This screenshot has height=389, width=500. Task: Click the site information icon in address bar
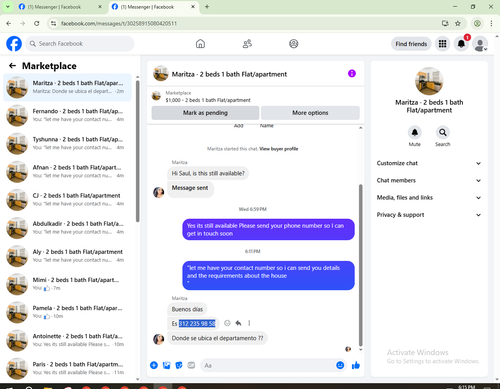click(x=53, y=23)
